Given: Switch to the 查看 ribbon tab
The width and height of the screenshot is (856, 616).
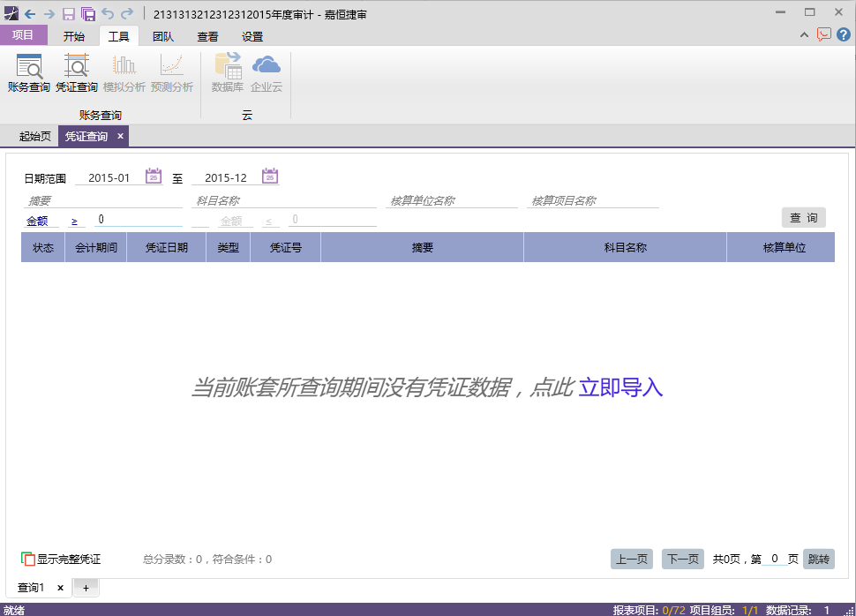Looking at the screenshot, I should (x=207, y=36).
